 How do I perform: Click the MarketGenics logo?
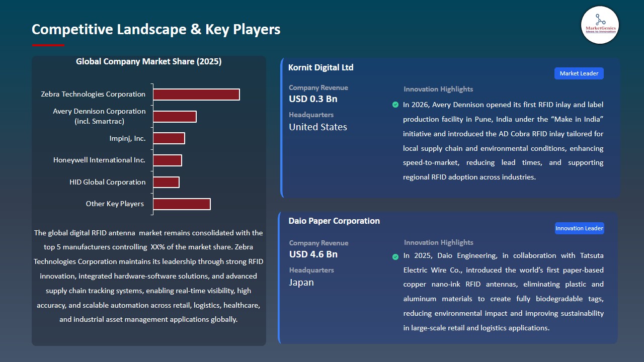[x=600, y=25]
